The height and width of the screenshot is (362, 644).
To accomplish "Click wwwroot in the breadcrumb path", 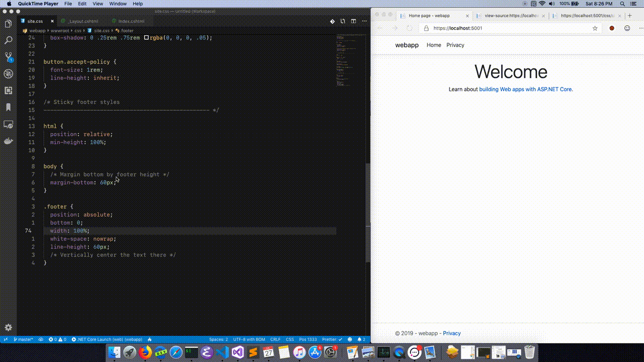I will (x=60, y=31).
